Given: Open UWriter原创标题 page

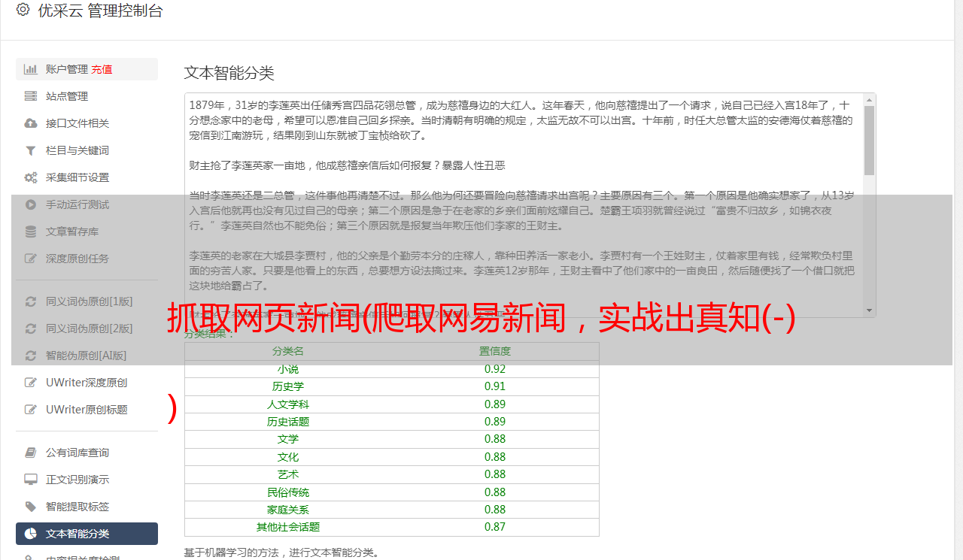Looking at the screenshot, I should point(87,410).
